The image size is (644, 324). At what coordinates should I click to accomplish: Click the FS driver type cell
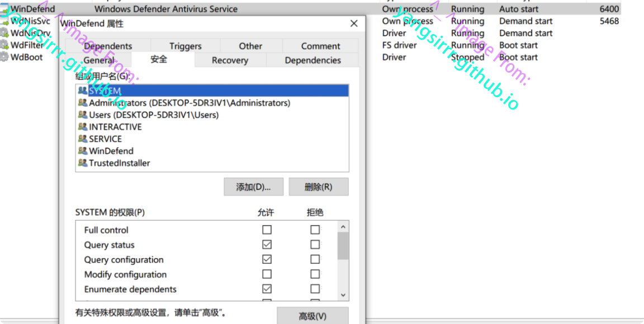(399, 45)
